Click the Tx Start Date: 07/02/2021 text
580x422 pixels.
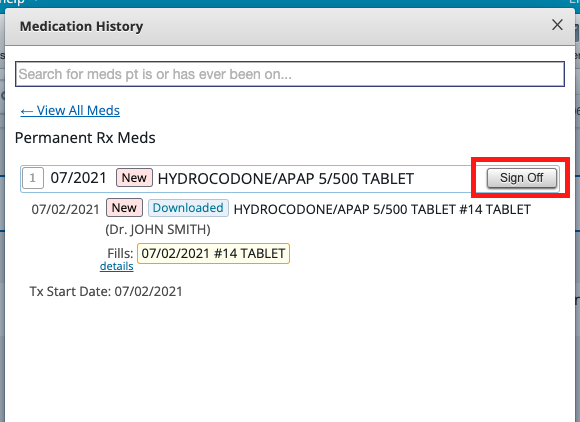106,291
